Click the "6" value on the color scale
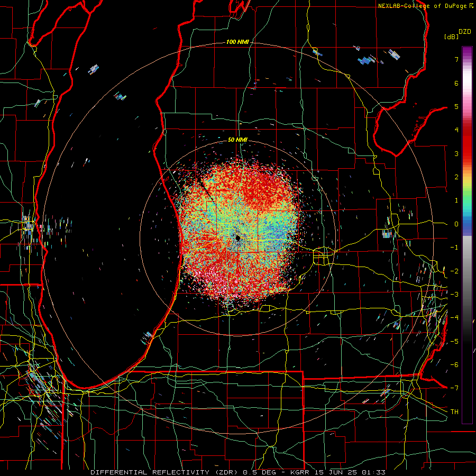 point(456,83)
